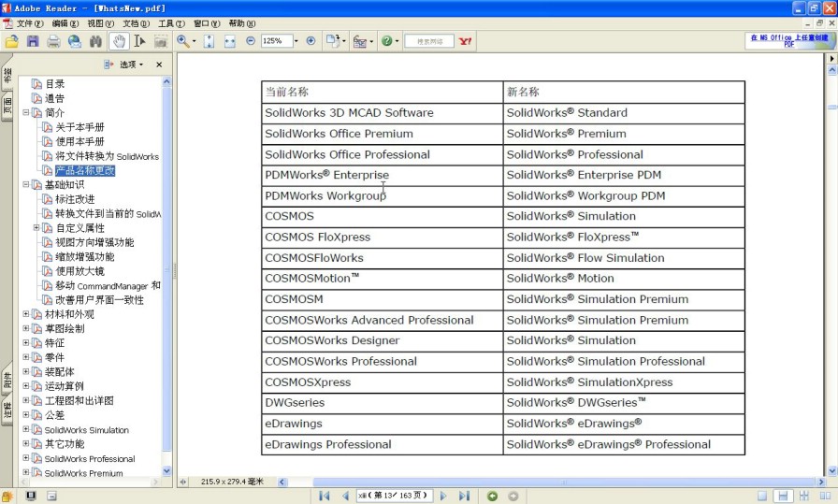
Task: Click the zoom in plus button
Action: point(311,40)
